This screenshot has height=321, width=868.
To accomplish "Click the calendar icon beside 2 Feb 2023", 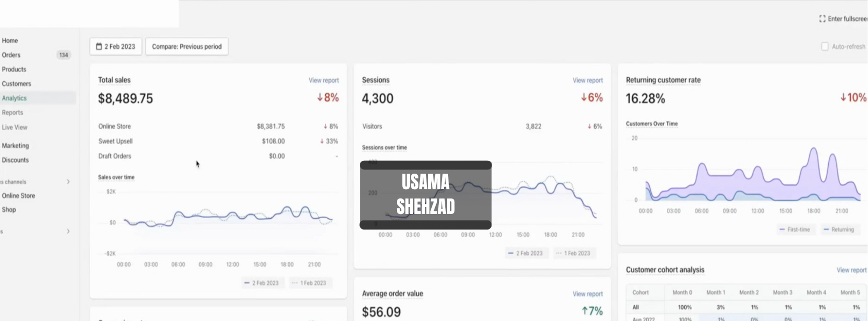I will 99,47.
